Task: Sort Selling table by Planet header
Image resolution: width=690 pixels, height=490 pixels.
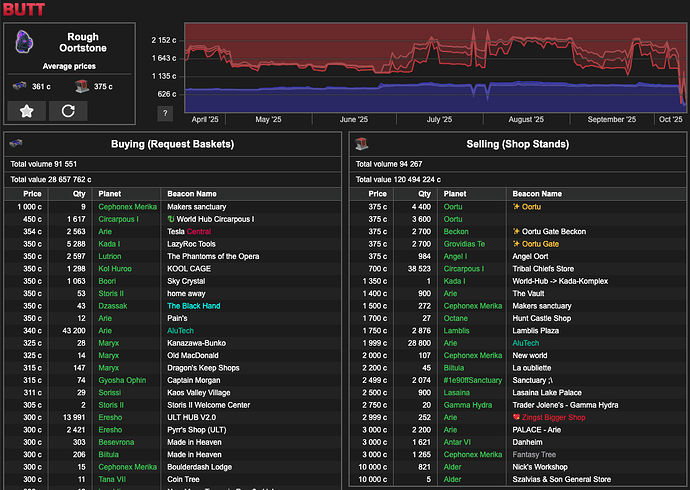Action: pyautogui.click(x=455, y=194)
